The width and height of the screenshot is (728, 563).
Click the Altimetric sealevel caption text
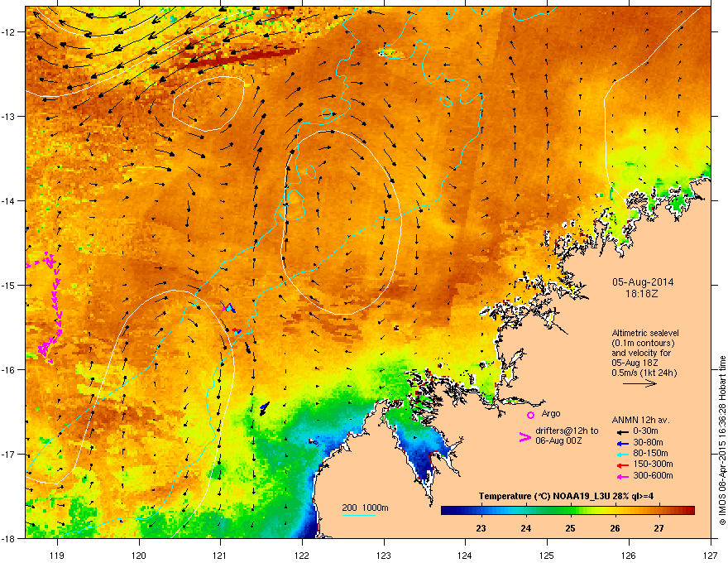click(645, 333)
